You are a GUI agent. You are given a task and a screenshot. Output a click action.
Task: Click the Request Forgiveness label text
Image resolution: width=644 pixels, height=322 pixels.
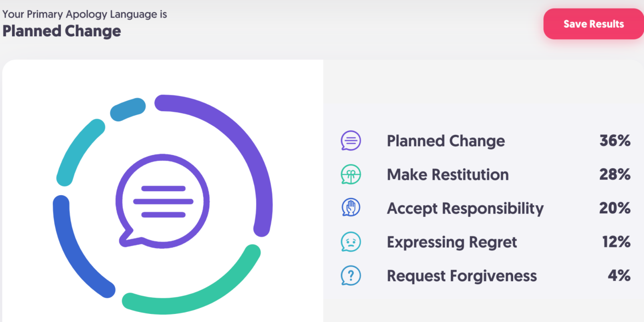462,276
